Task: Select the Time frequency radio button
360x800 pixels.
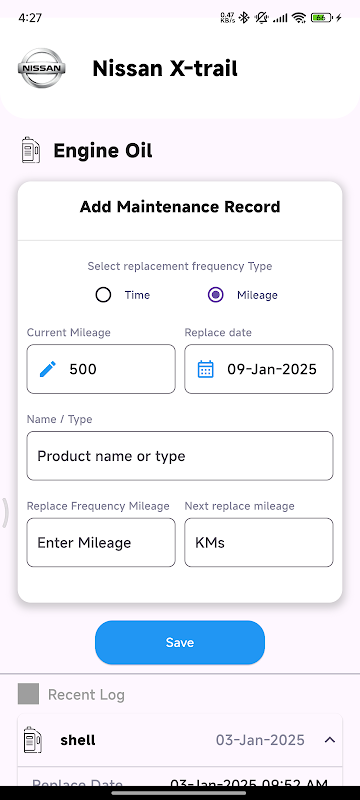Action: 104,295
